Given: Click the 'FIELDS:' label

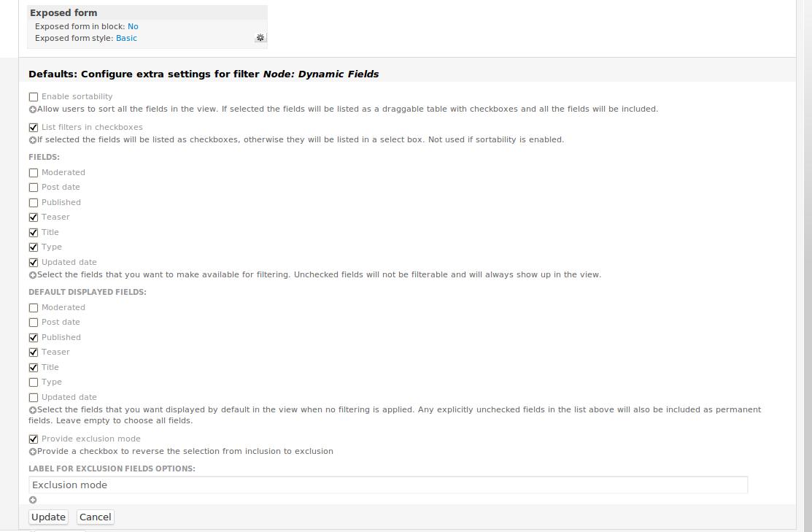Looking at the screenshot, I should 44,157.
